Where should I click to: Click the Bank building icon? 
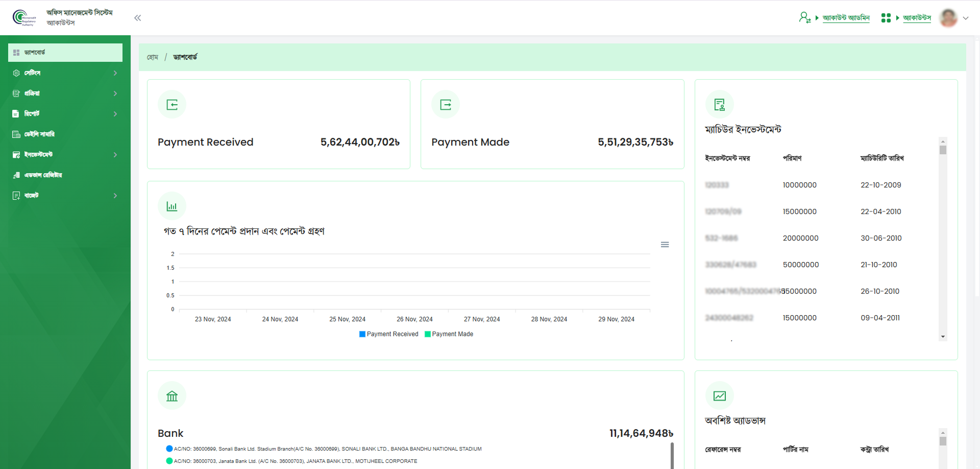tap(172, 396)
